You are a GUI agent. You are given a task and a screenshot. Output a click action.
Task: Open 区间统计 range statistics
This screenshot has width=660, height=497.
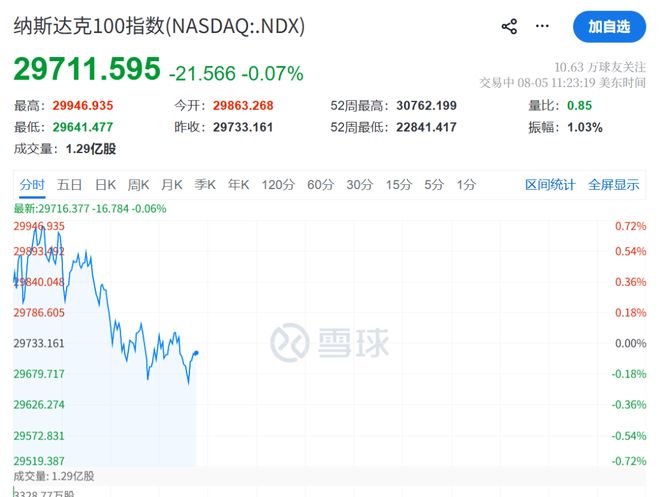coord(550,185)
